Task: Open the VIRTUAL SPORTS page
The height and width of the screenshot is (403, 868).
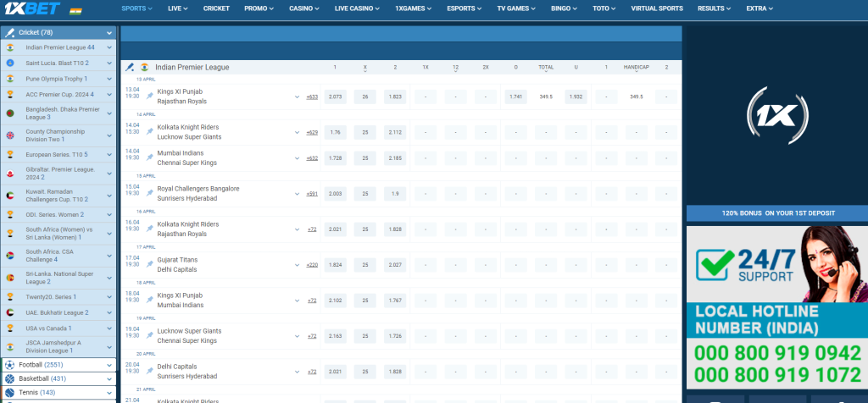Action: 657,8
